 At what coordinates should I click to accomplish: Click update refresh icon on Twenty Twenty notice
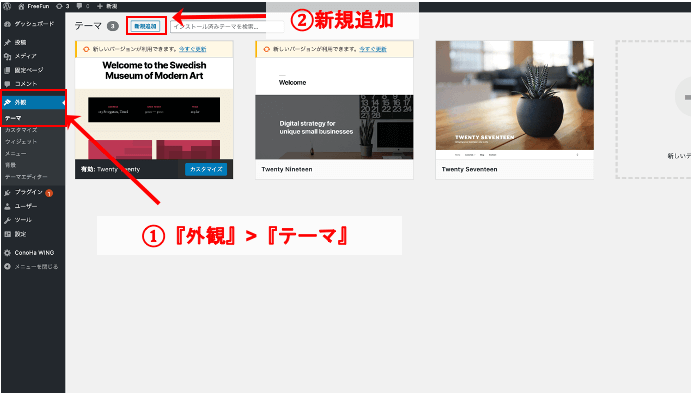(x=86, y=49)
